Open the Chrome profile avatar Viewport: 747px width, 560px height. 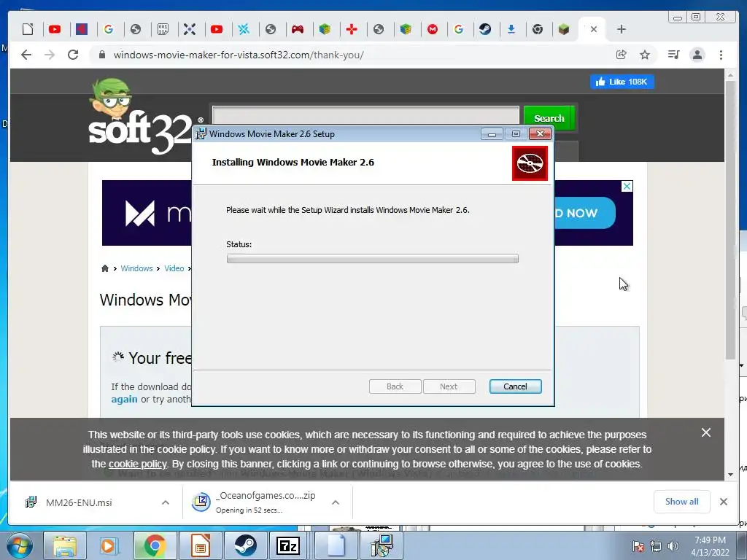click(697, 55)
